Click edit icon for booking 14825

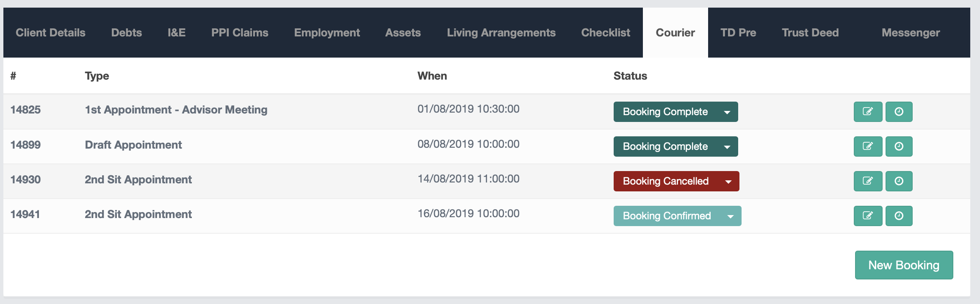pos(868,112)
